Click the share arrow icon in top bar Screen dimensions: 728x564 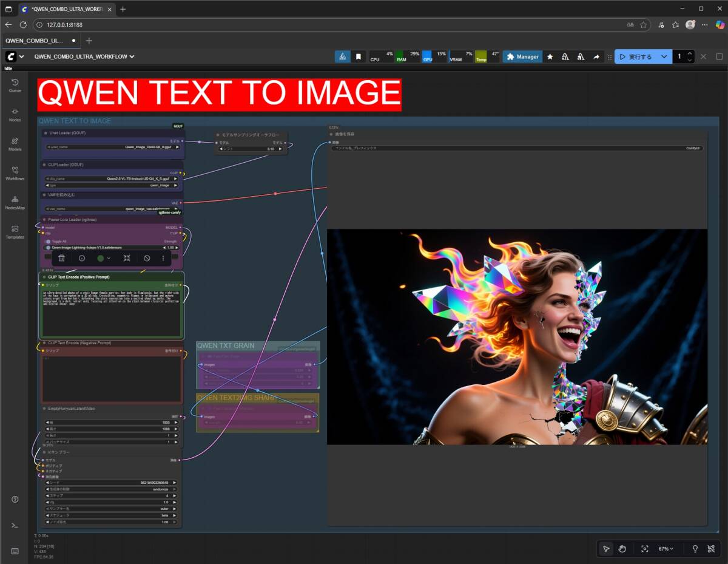[596, 56]
